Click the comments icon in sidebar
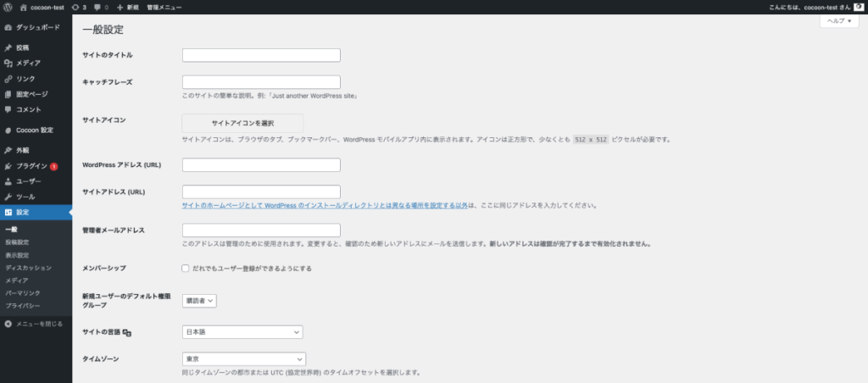Image resolution: width=868 pixels, height=383 pixels. [8, 109]
